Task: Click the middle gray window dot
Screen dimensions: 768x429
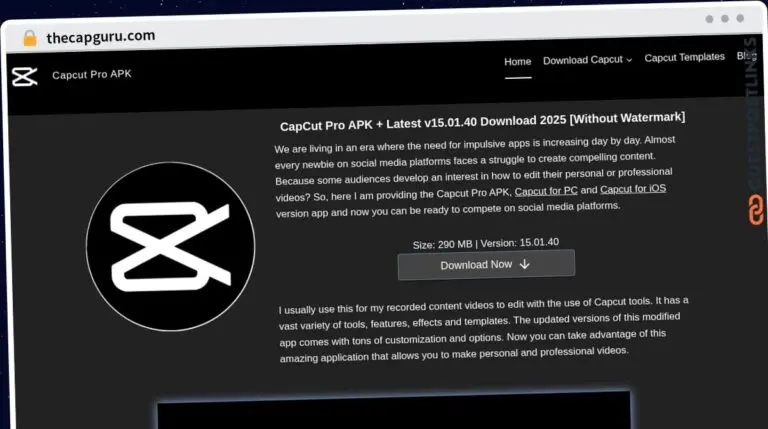Action: (725, 19)
